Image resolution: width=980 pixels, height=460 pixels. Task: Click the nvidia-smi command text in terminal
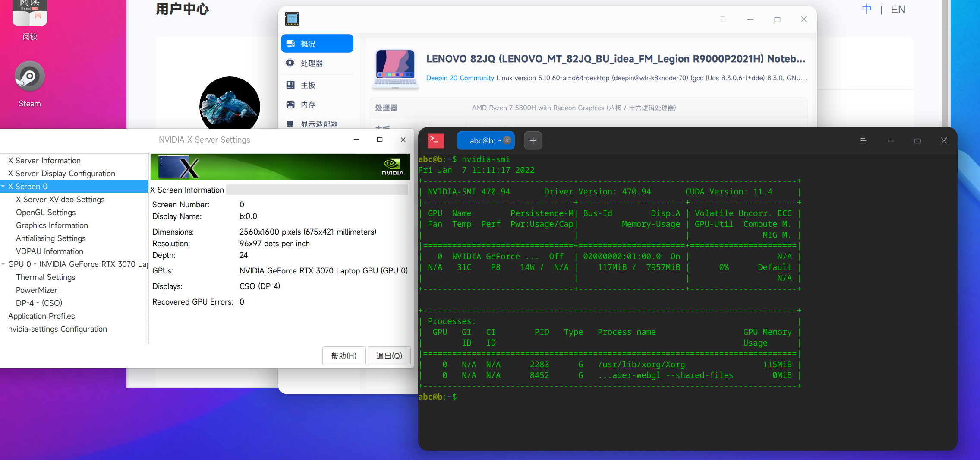coord(486,159)
